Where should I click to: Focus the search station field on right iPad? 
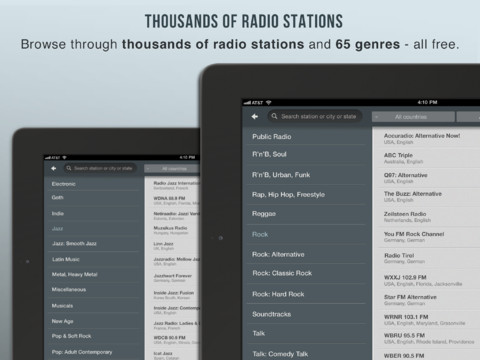pyautogui.click(x=315, y=116)
